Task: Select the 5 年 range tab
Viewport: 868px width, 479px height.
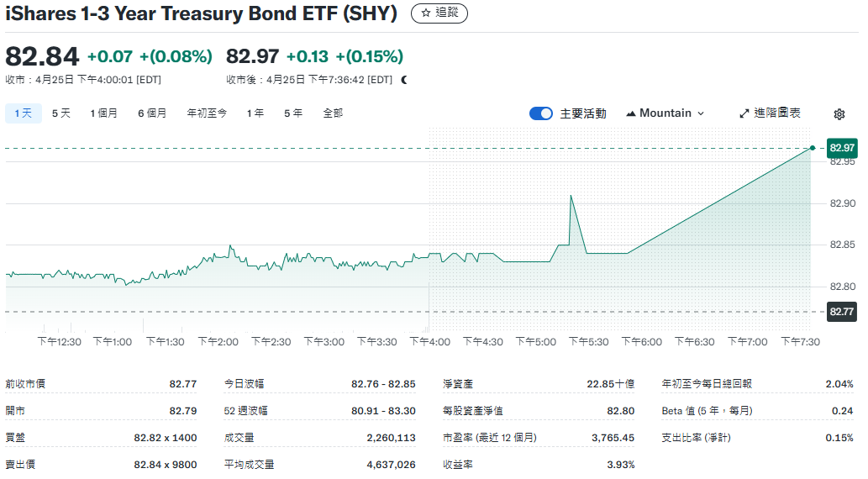Action: pos(293,113)
